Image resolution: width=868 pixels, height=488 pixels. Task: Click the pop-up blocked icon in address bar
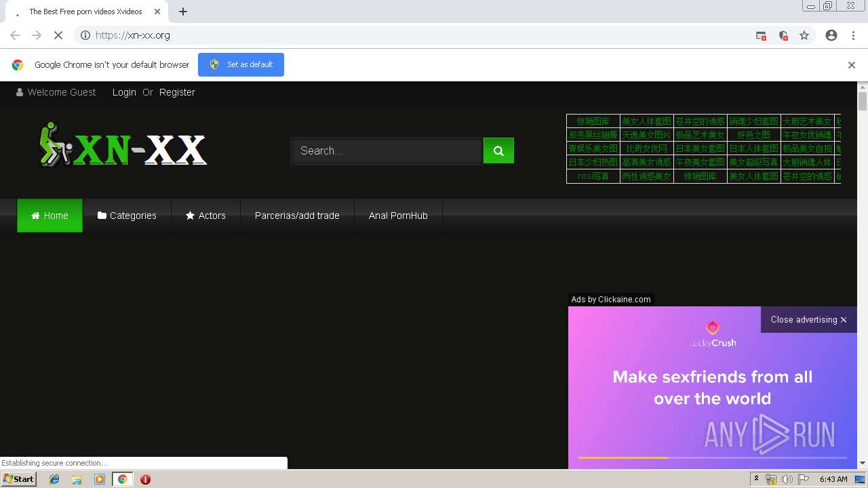coord(761,36)
